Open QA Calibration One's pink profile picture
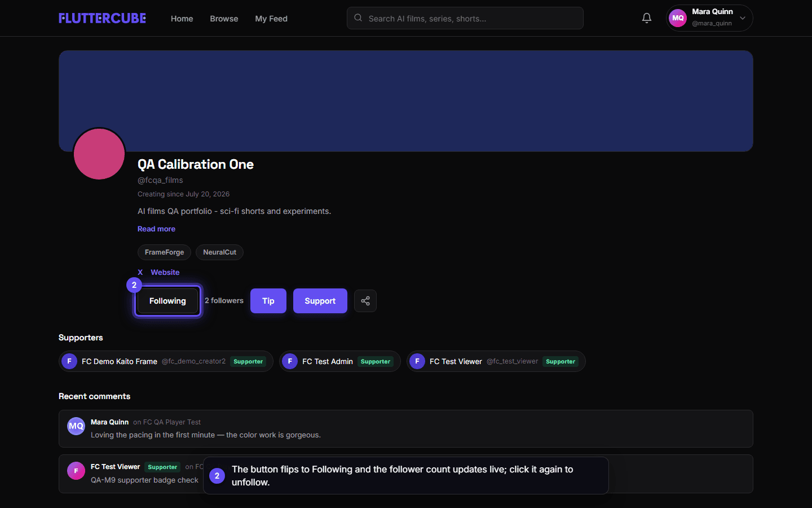The image size is (812, 508). click(x=99, y=154)
